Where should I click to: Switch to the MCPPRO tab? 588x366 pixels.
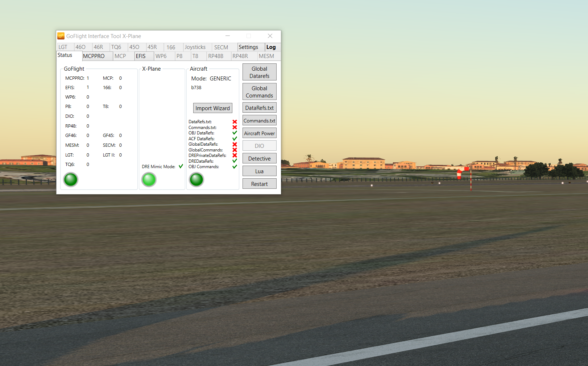click(x=94, y=56)
